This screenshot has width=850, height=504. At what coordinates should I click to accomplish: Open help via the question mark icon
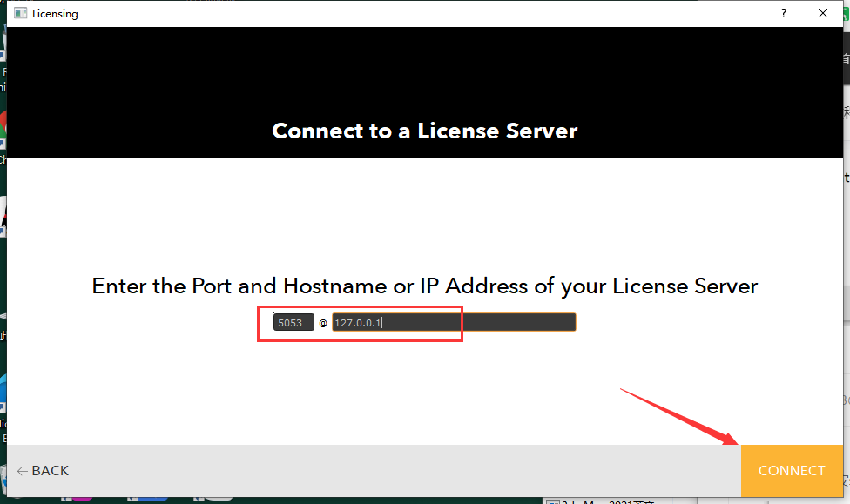click(783, 13)
